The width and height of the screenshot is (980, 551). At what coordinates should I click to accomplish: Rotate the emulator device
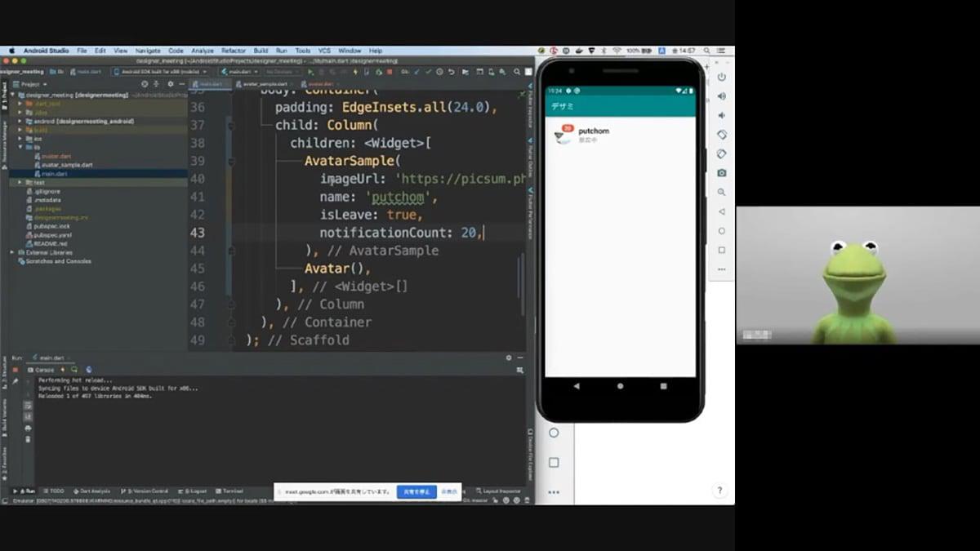tap(722, 135)
